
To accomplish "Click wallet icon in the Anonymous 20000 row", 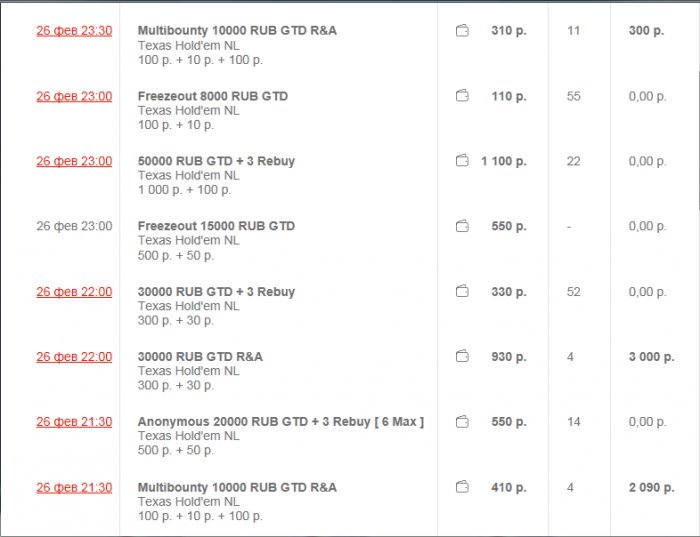I will tap(462, 422).
